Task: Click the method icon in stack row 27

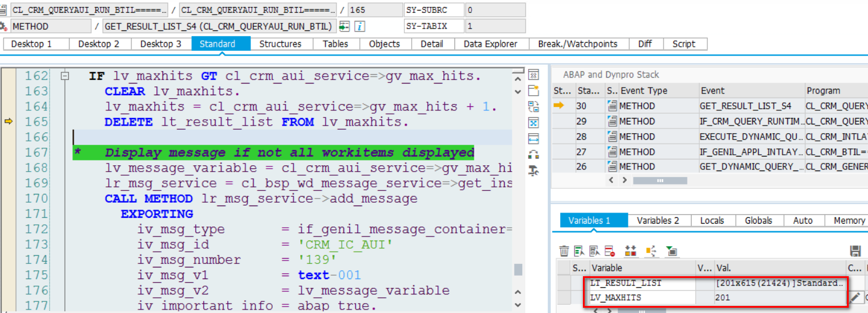Action: click(x=612, y=151)
